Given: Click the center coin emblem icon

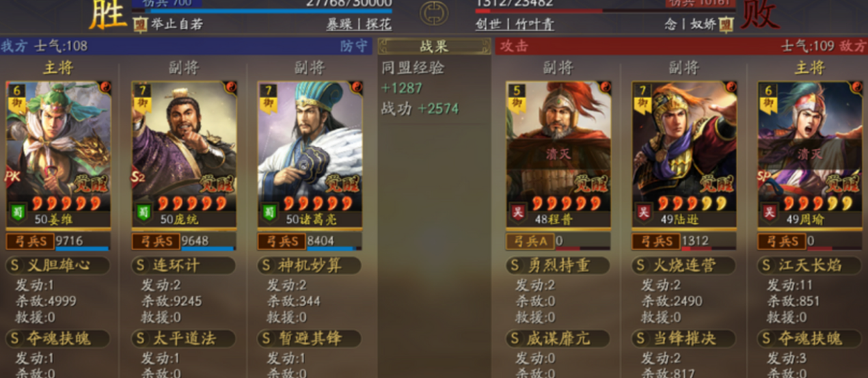Looking at the screenshot, I should (434, 13).
